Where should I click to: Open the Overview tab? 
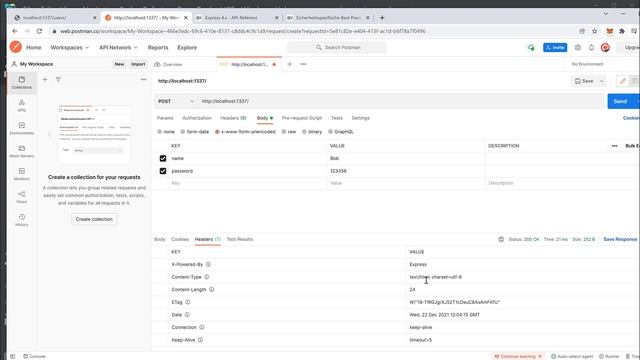point(169,64)
